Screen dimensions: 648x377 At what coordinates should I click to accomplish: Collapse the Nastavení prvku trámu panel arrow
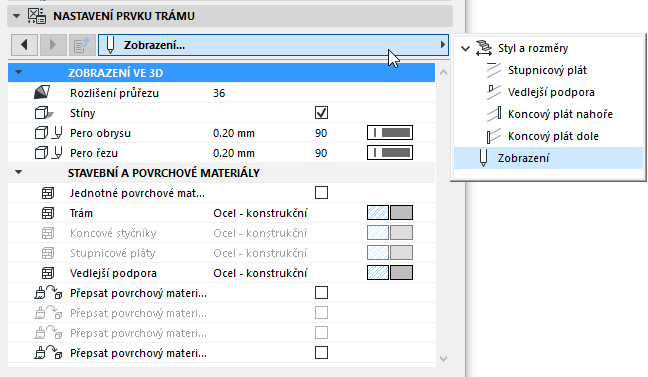[x=17, y=16]
